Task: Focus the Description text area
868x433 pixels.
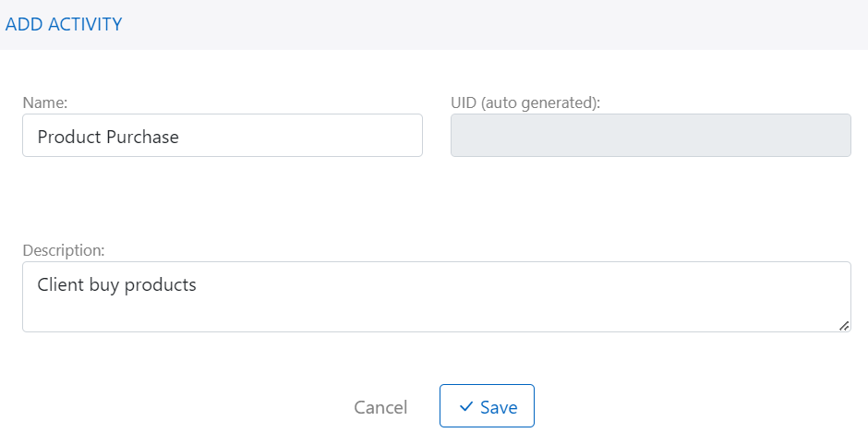Action: [436, 296]
